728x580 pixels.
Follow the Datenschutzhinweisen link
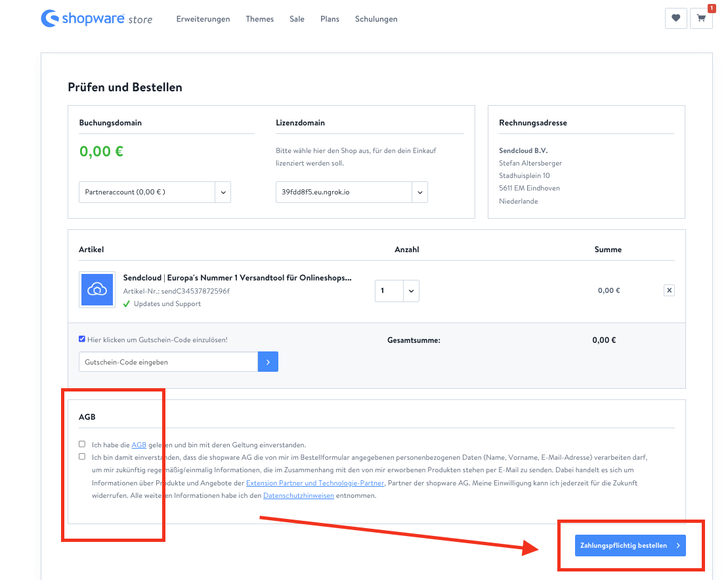pyautogui.click(x=299, y=495)
